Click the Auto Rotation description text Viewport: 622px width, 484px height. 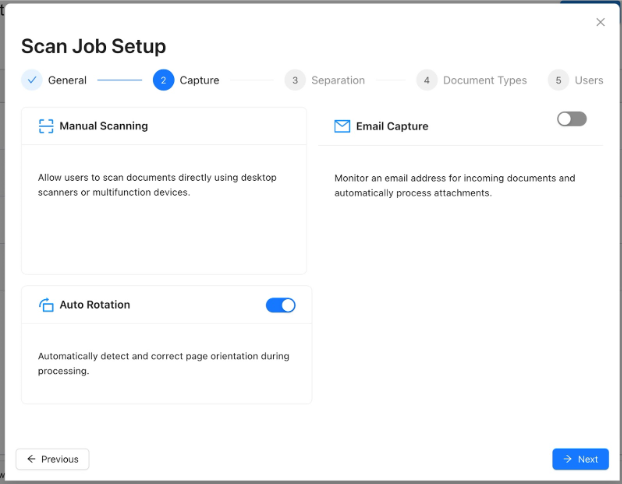[163, 363]
